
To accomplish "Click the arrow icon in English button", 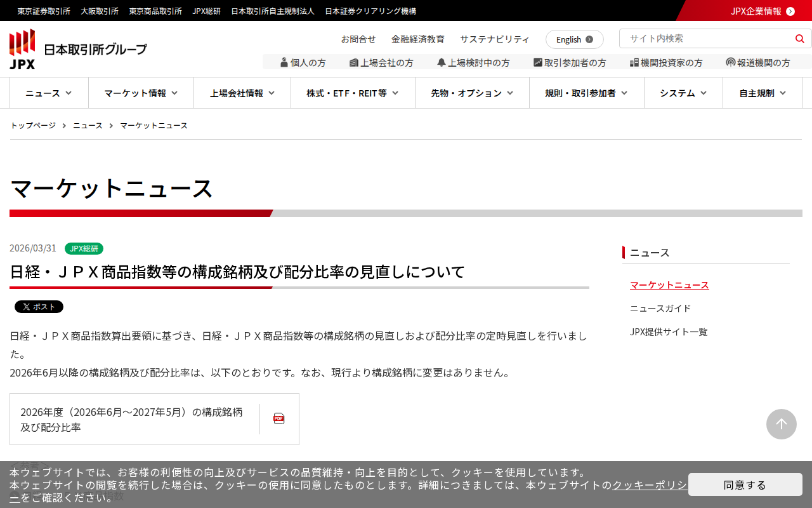I will click(x=589, y=39).
